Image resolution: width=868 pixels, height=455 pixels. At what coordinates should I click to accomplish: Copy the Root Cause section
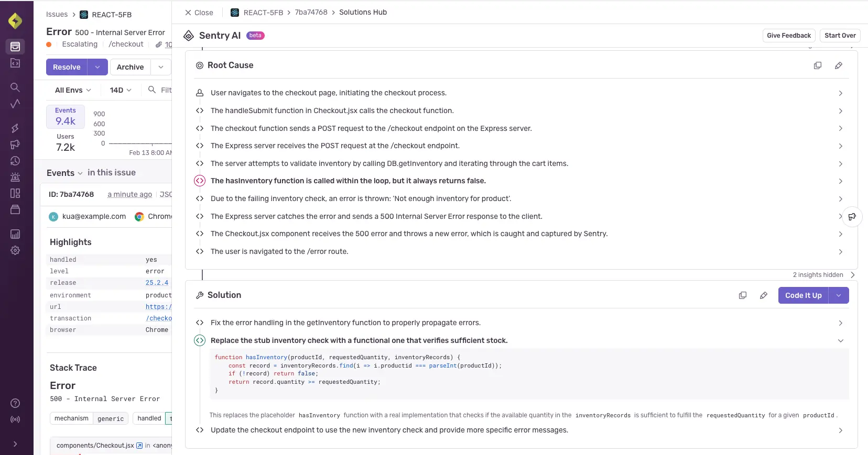coord(817,65)
